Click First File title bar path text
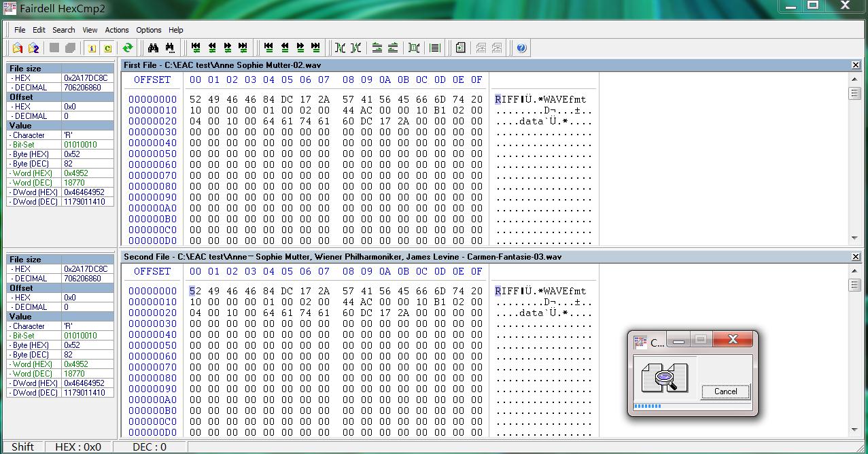Screen dimensions: 868x454 [x=222, y=65]
